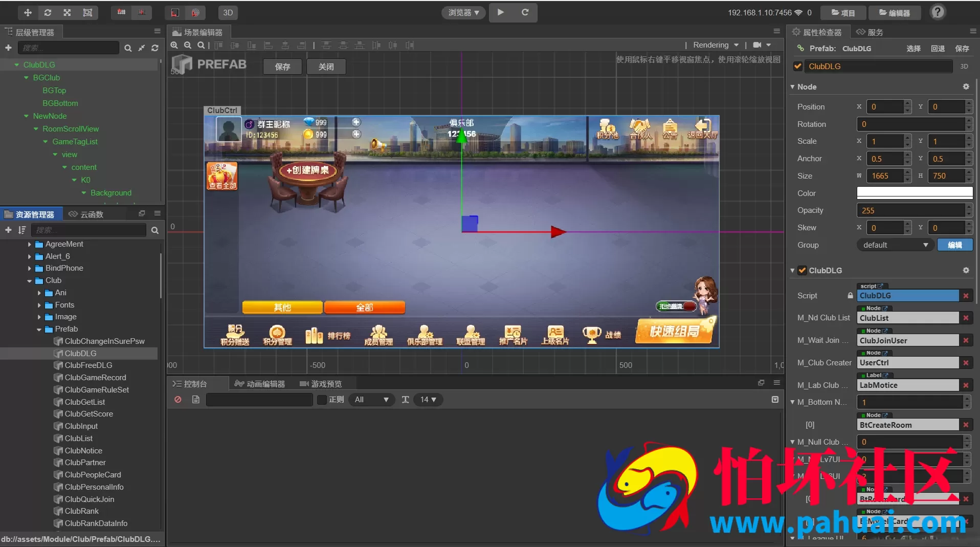Expand the Ani folder in assets
This screenshot has height=547, width=980.
pos(39,293)
